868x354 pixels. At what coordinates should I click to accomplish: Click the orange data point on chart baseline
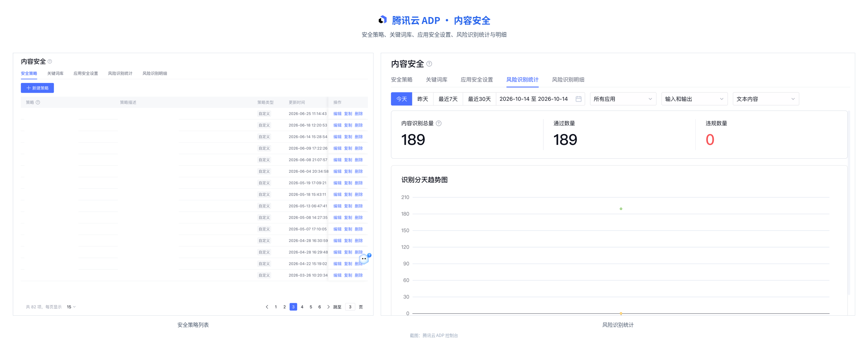[621, 314]
